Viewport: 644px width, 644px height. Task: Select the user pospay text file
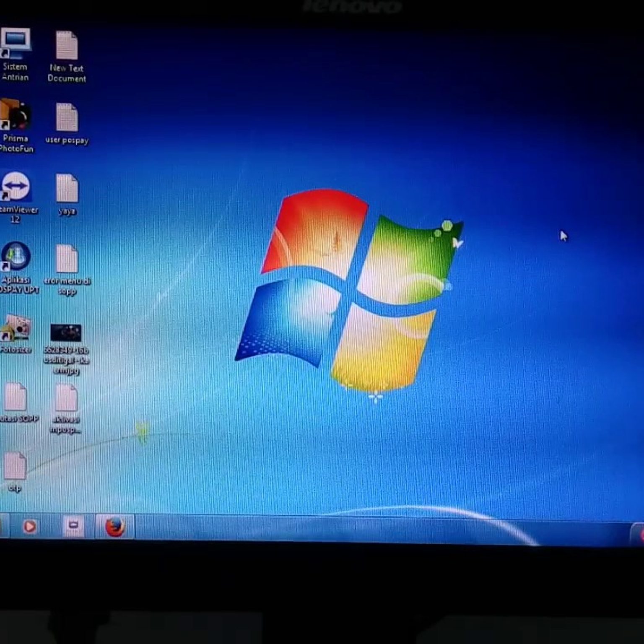pos(67,117)
